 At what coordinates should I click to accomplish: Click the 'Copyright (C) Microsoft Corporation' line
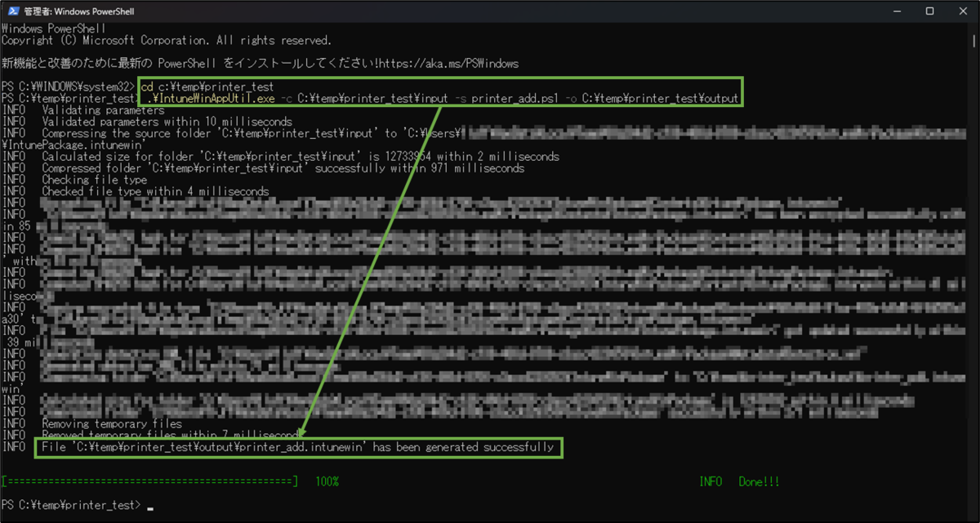click(x=167, y=40)
